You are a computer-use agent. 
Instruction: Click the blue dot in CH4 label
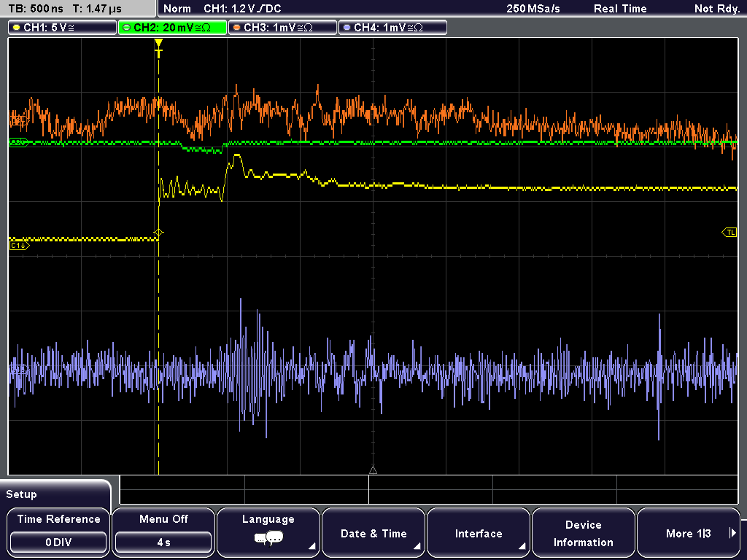tap(347, 28)
